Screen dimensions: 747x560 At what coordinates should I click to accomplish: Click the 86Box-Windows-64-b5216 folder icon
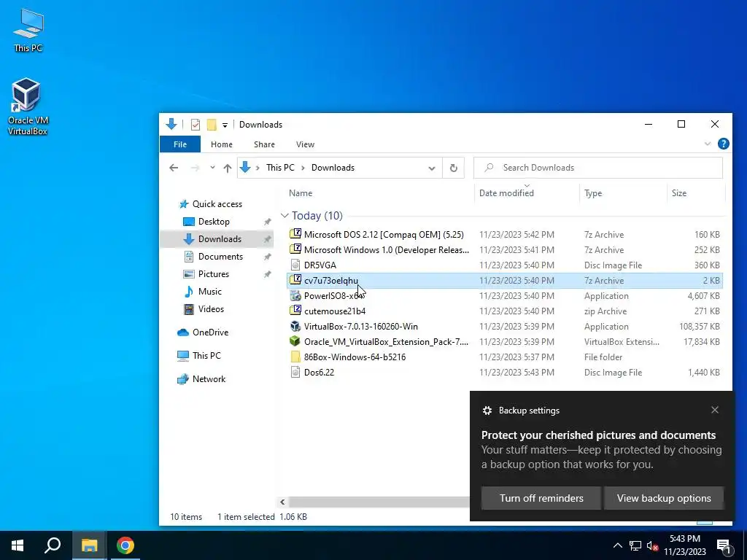295,357
